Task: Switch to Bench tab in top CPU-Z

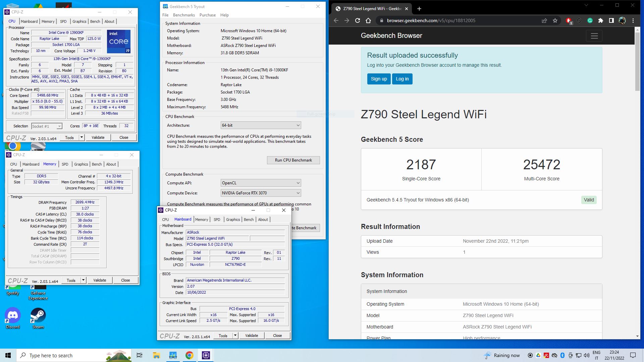Action: (95, 21)
